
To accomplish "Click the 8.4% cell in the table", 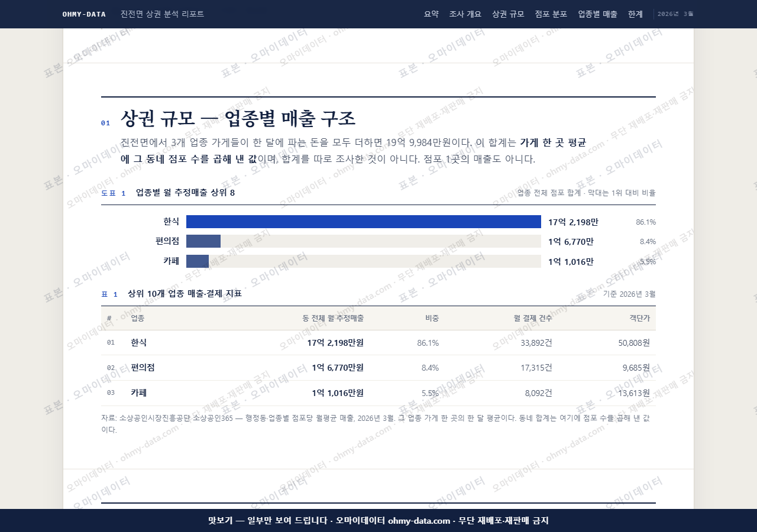I will click(x=430, y=367).
